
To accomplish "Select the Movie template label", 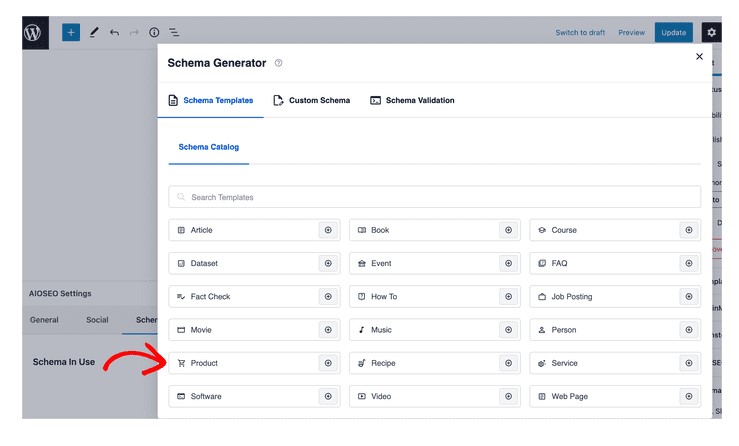I will click(201, 330).
